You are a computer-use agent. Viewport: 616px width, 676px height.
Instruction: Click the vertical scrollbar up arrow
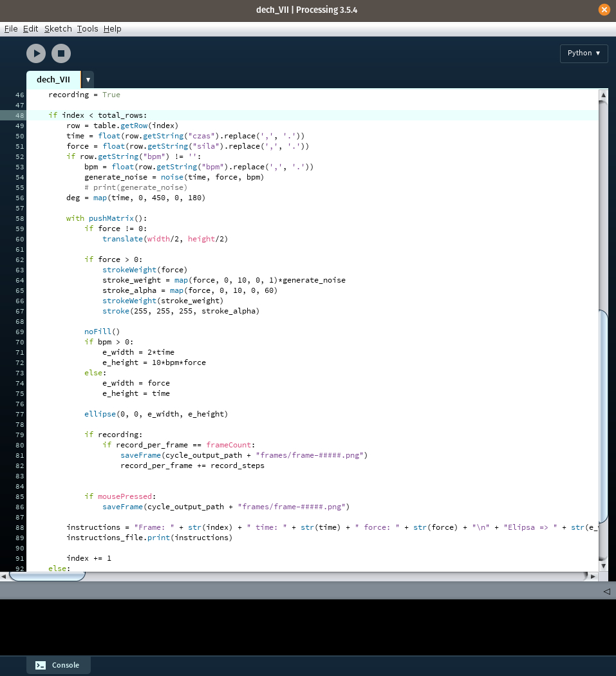[x=603, y=96]
